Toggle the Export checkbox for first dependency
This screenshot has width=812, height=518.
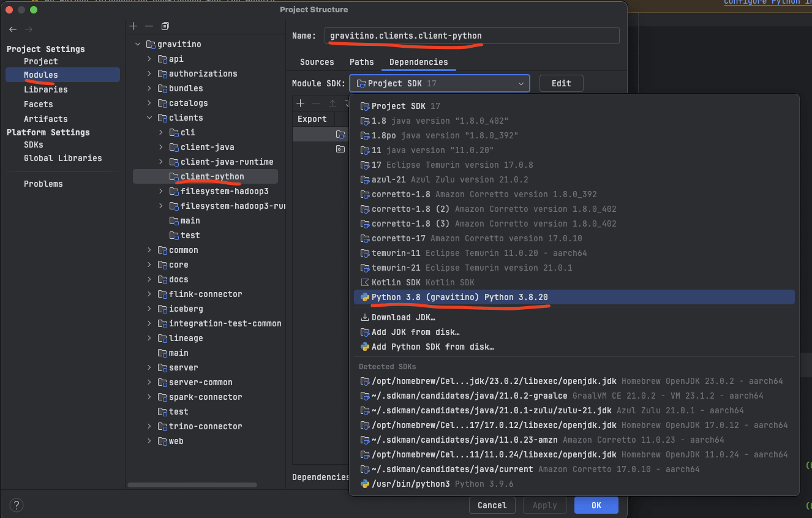point(313,135)
